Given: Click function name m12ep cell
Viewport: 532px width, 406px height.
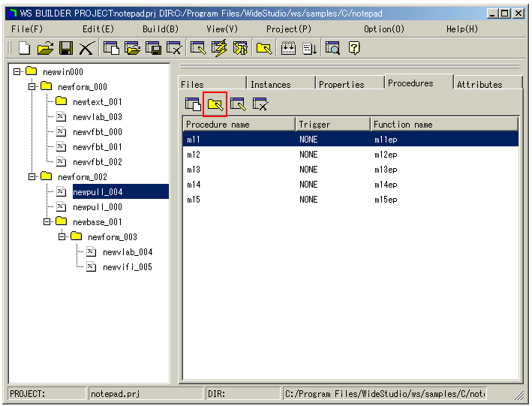Looking at the screenshot, I should point(386,155).
